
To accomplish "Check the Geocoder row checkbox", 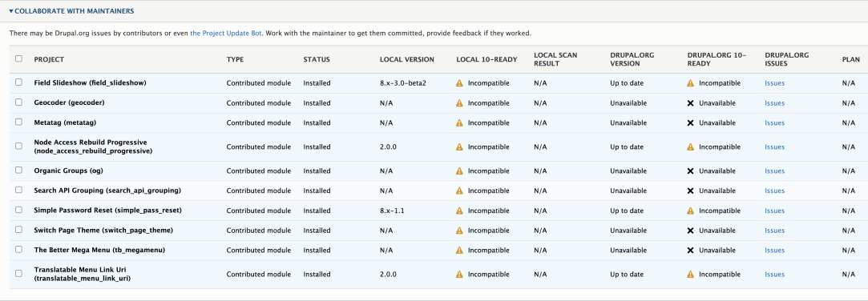I will [x=18, y=102].
